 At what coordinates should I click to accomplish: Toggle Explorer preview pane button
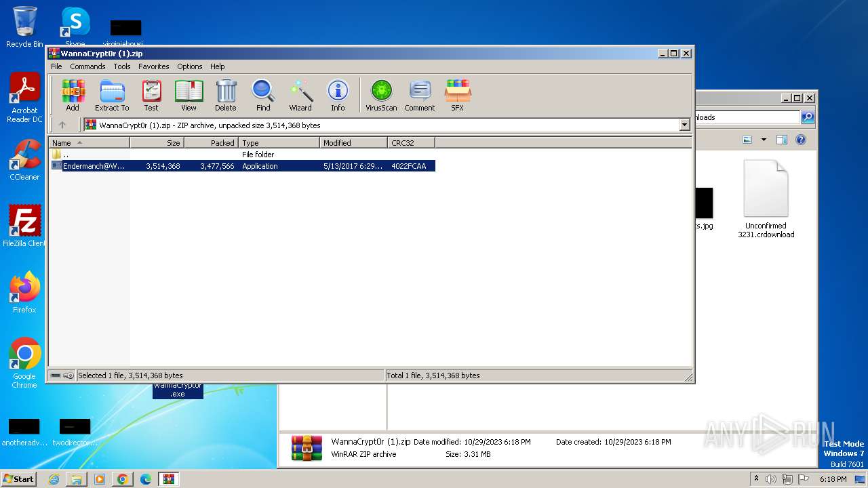tap(781, 140)
